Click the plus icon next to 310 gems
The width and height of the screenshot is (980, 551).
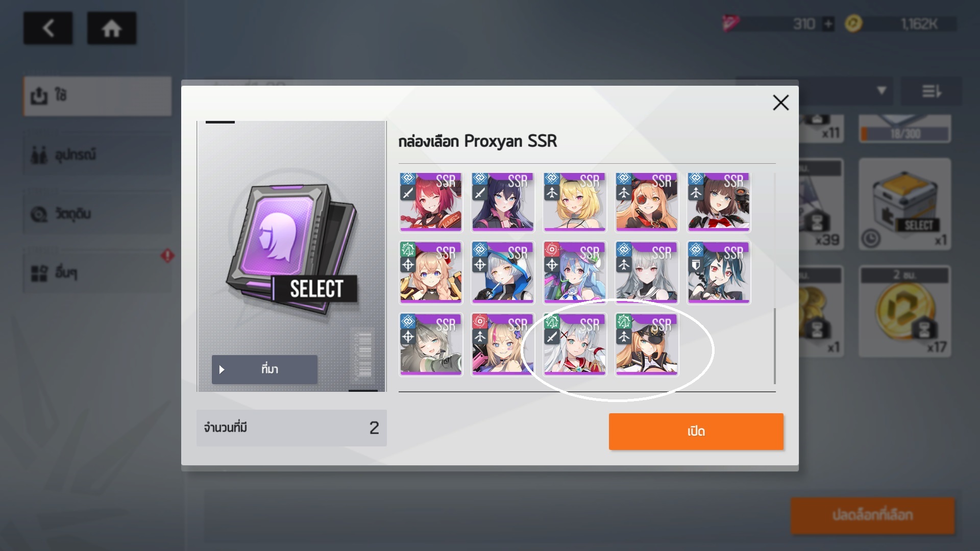coord(828,24)
